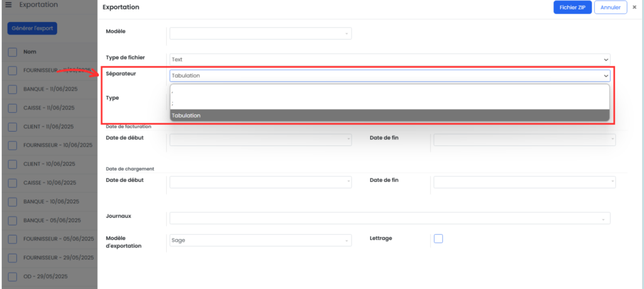
Task: Open the hamburger menu icon
Action: 8,5
